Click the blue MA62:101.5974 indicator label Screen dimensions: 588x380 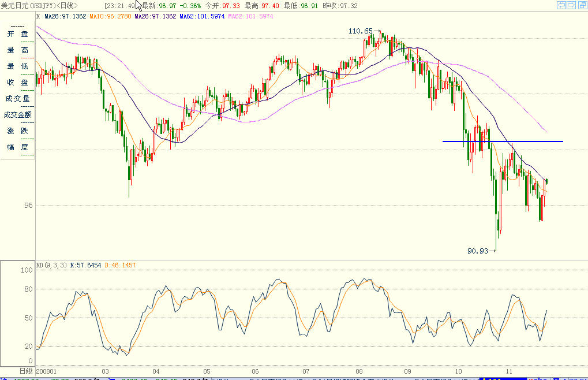coord(202,17)
